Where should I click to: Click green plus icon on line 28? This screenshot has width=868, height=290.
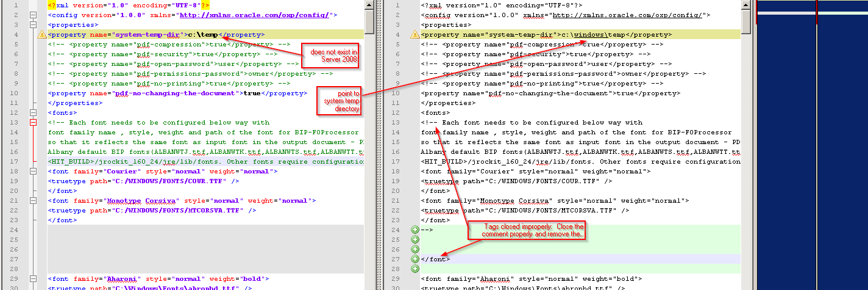pyautogui.click(x=415, y=269)
